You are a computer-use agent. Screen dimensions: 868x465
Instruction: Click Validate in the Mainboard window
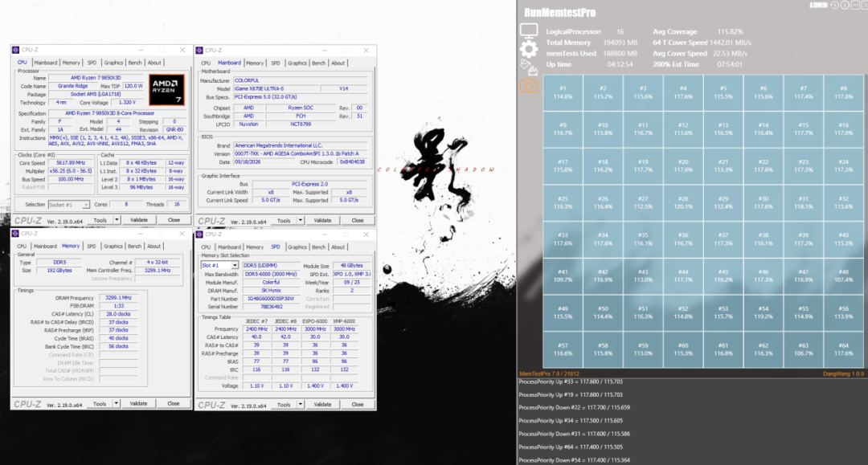coord(323,220)
